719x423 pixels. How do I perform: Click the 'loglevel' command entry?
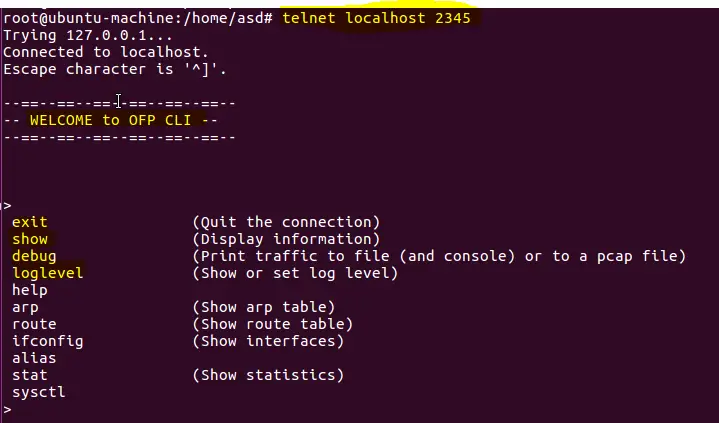click(x=48, y=273)
